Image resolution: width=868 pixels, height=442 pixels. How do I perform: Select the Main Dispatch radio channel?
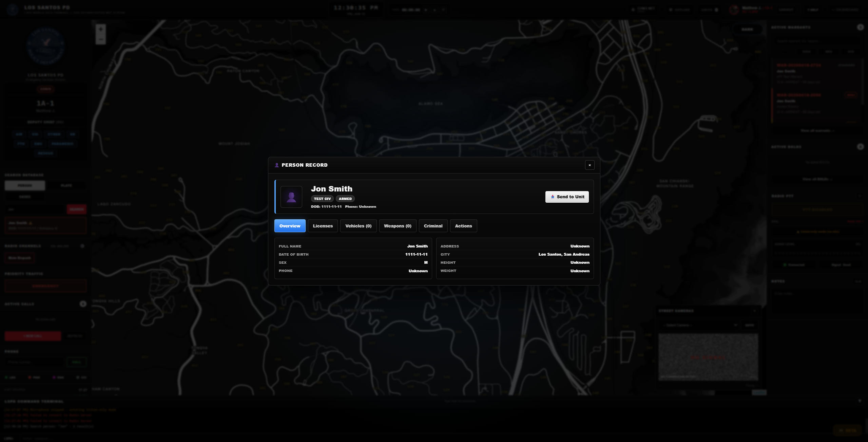[19, 258]
